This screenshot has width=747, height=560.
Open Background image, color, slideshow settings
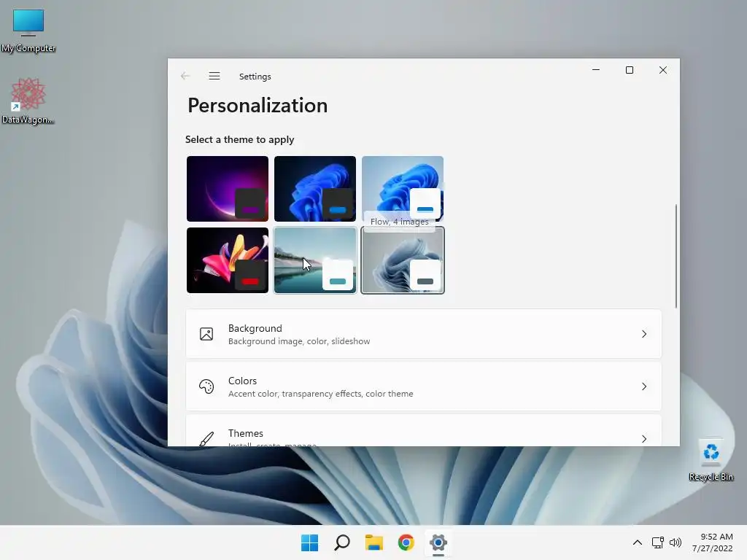click(x=424, y=334)
